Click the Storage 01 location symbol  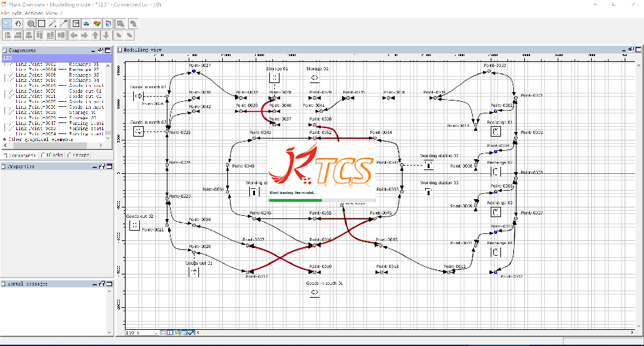point(274,77)
